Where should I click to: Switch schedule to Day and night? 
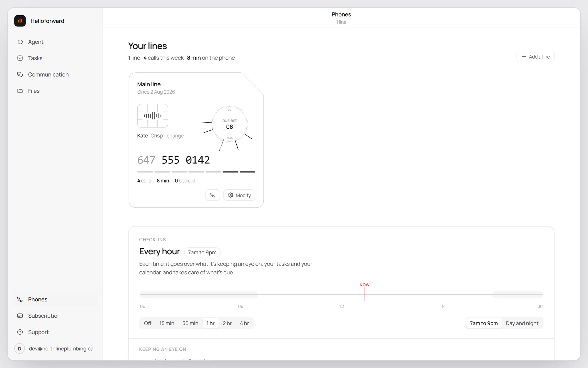[522, 323]
